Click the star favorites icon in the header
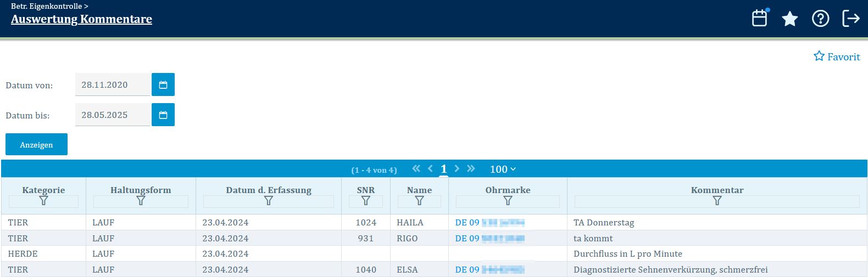The image size is (868, 277). (x=789, y=19)
